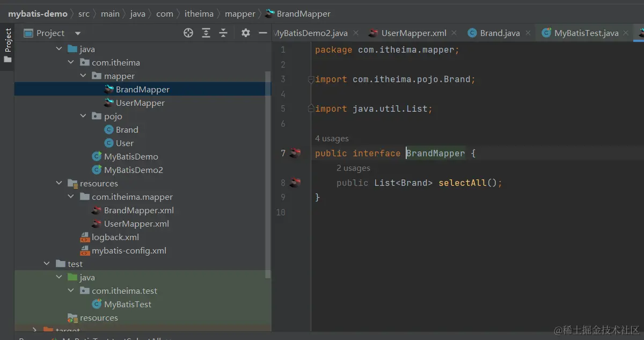Click the BrandMapper interface name in code

point(435,153)
